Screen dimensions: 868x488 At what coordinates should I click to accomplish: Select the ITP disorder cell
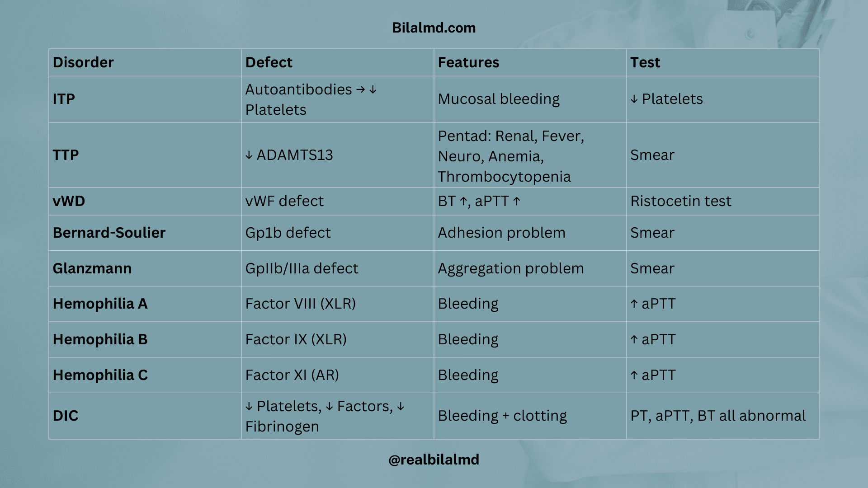coord(64,99)
